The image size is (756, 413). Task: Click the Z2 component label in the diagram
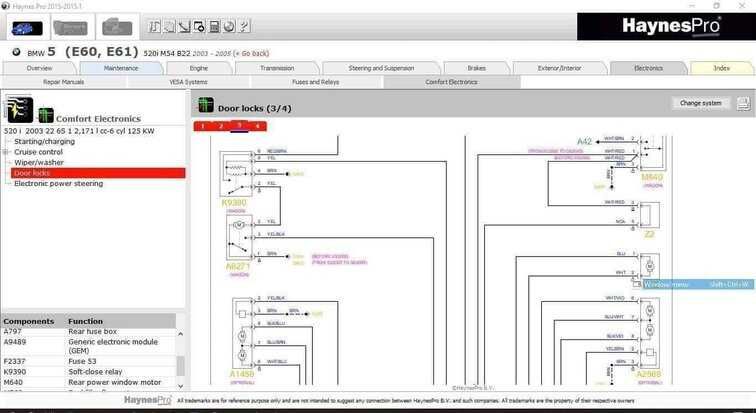[649, 235]
